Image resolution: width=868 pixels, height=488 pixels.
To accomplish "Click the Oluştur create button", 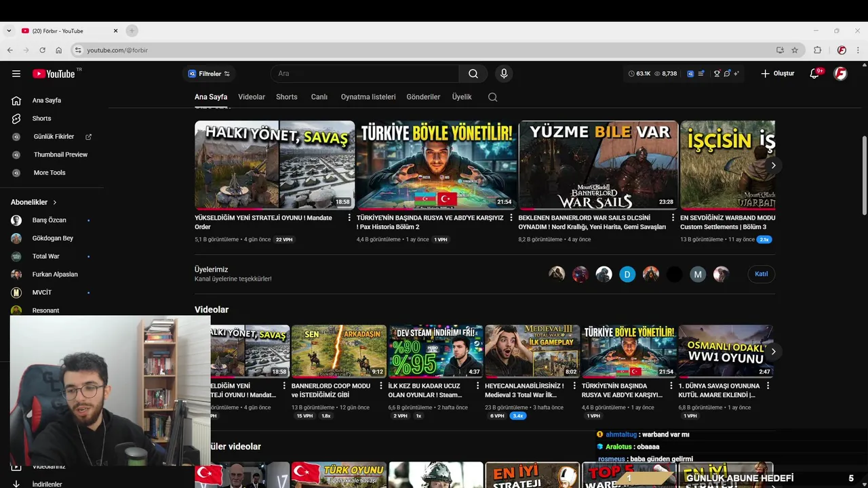I will point(777,73).
